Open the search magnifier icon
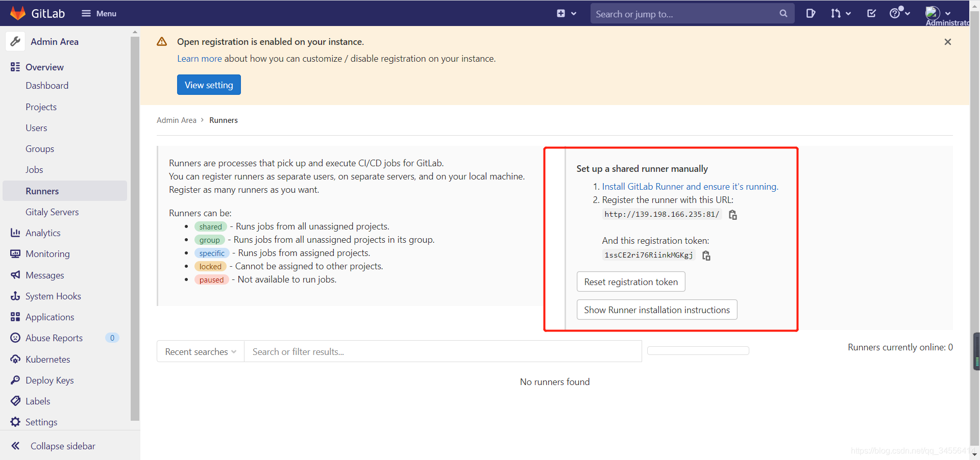This screenshot has width=980, height=460. point(784,13)
